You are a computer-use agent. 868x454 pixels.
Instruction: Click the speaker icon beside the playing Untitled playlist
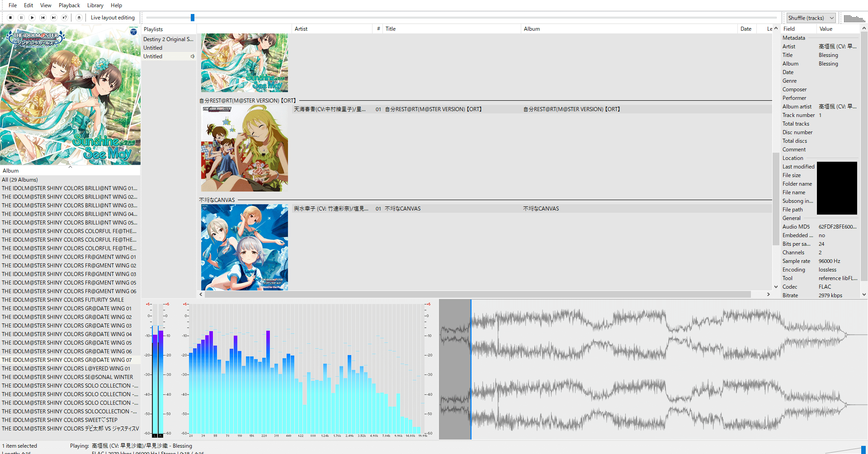click(x=193, y=56)
